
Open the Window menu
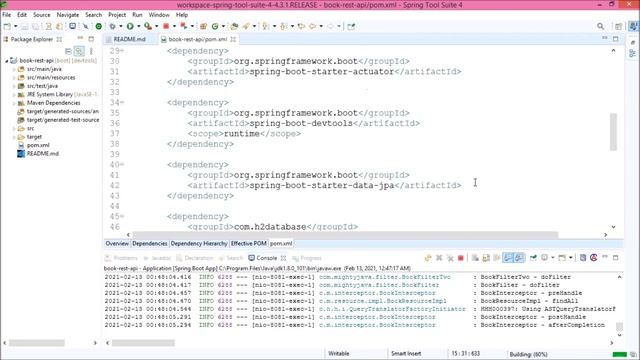coord(159,15)
